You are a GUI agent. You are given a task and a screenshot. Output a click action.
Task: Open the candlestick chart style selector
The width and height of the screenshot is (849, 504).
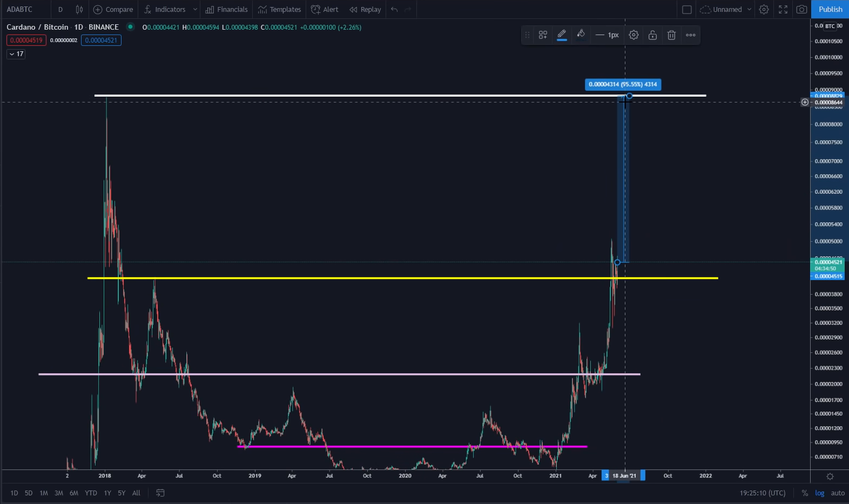pos(79,9)
